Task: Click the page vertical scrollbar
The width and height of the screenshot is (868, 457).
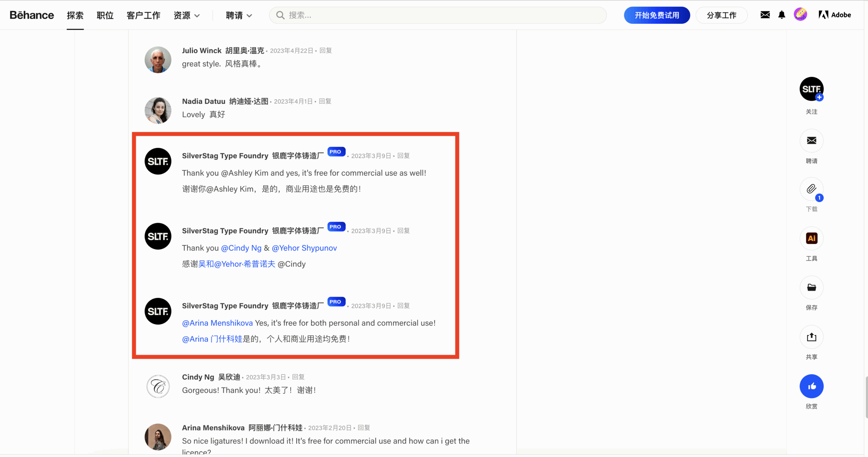Action: [866, 397]
